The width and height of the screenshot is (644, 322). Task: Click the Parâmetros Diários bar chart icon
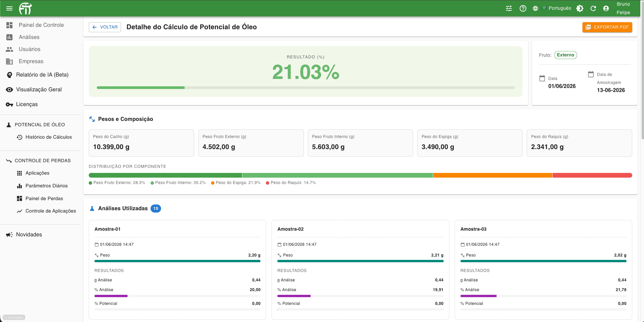point(19,186)
